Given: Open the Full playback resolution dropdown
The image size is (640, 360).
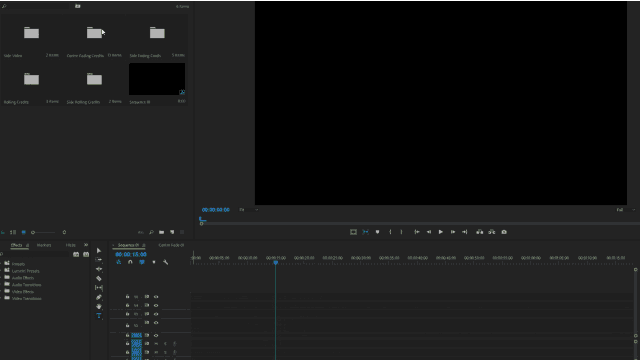Looking at the screenshot, I should point(625,210).
